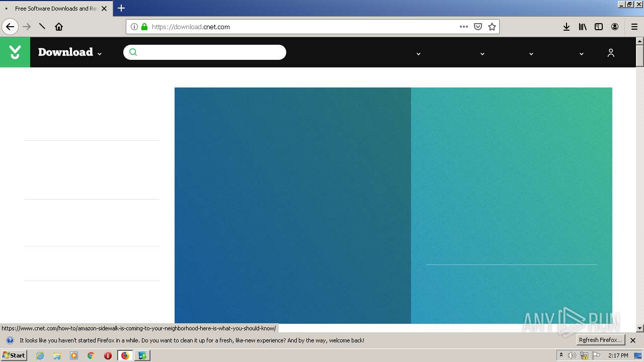Bookmark this page with the star
Image resolution: width=644 pixels, height=362 pixels.
[x=492, y=27]
